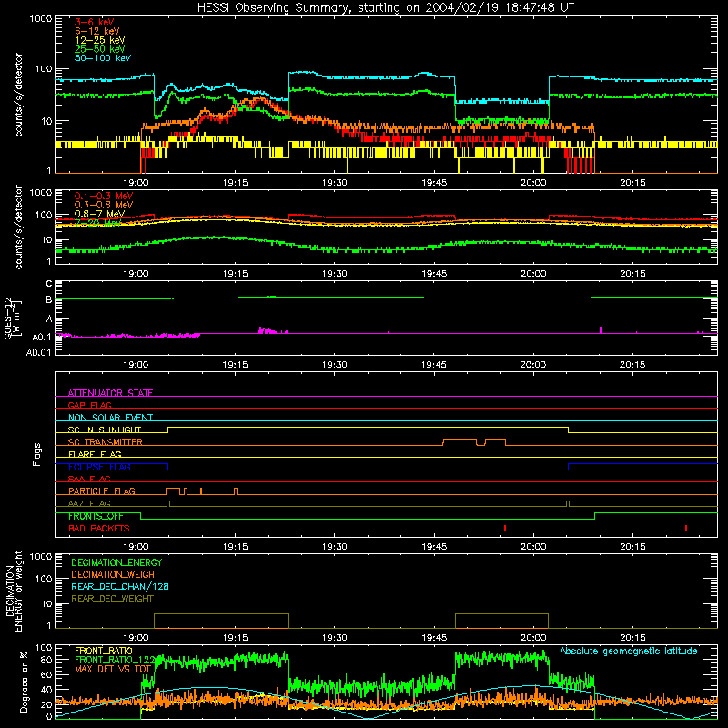Viewport: 728px width, 728px height.
Task: Click the C class tick on GOES axis
Action: click(x=49, y=284)
